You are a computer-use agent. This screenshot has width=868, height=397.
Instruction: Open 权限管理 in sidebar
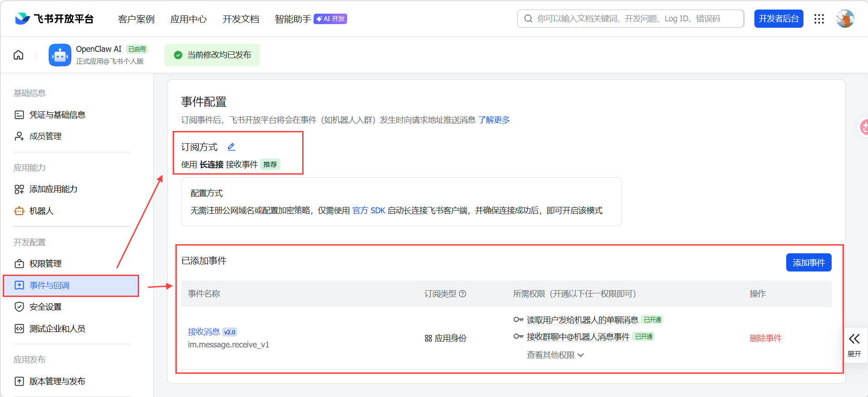pos(45,264)
